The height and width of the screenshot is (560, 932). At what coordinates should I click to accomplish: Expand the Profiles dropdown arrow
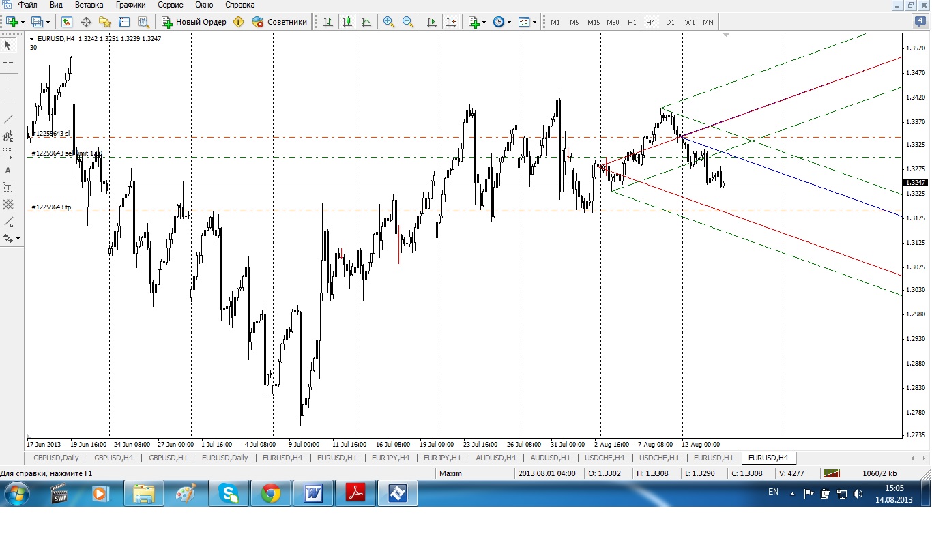(47, 22)
